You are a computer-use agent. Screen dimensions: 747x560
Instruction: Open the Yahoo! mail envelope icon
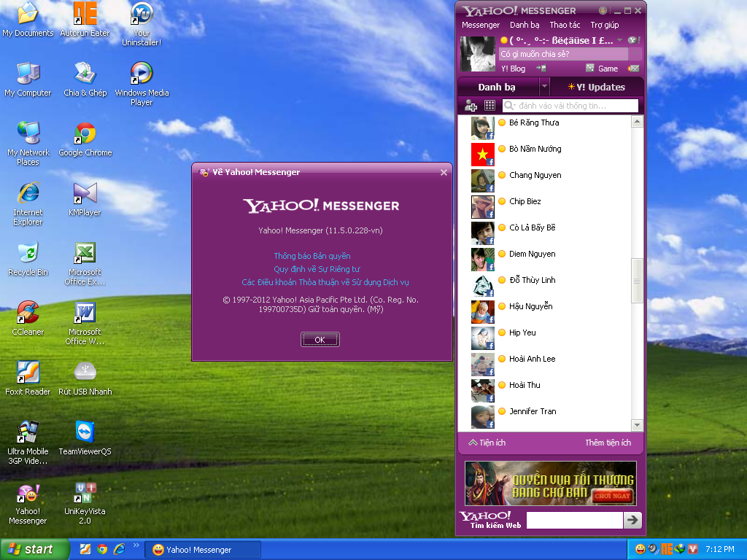(634, 69)
